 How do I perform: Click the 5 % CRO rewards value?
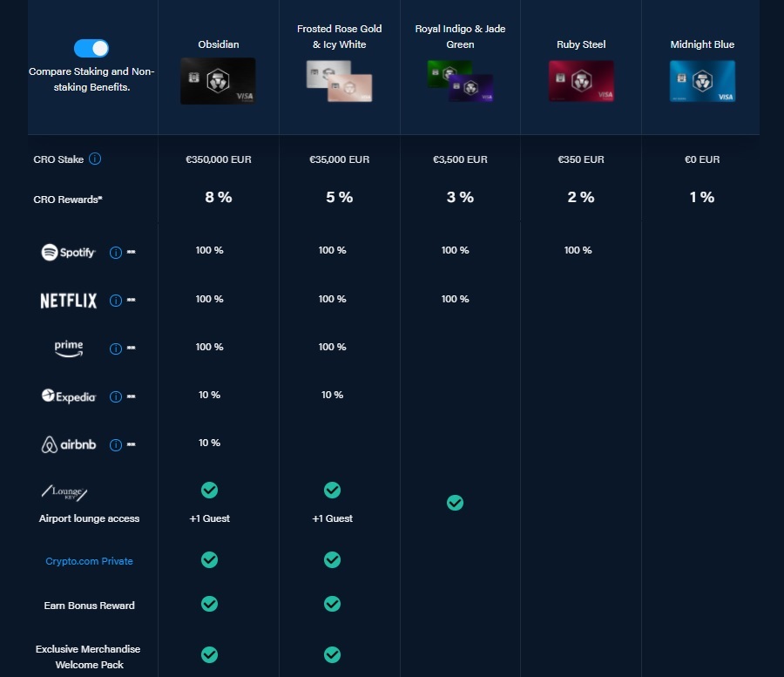340,197
